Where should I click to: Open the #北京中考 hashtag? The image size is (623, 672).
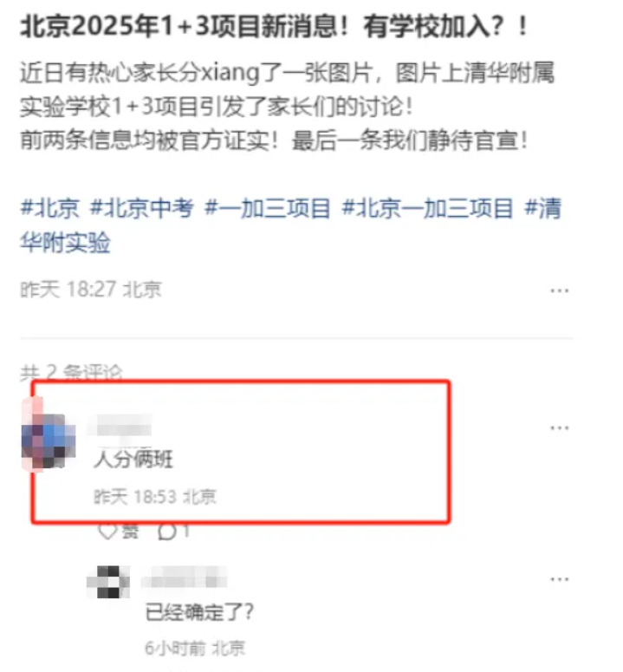(x=142, y=208)
